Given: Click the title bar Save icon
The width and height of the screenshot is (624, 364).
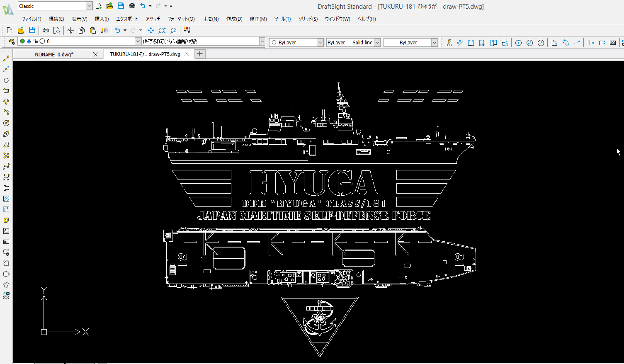Looking at the screenshot, I should (x=121, y=6).
